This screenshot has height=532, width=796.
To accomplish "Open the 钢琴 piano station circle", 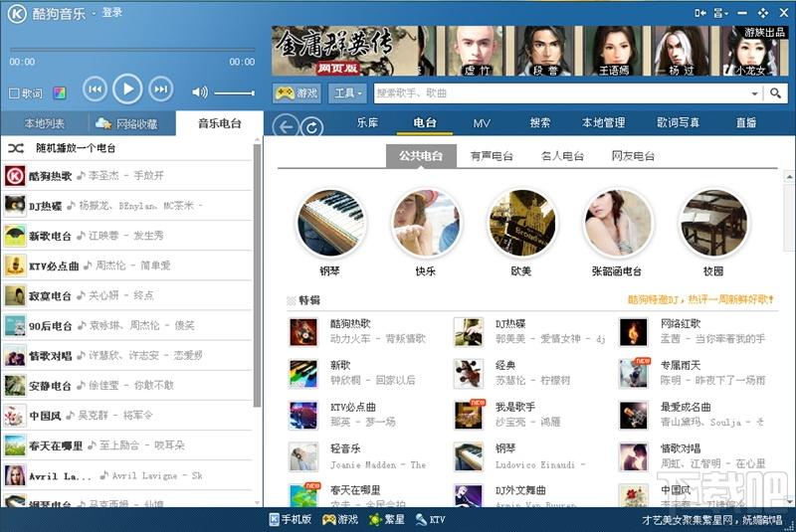I will pyautogui.click(x=330, y=223).
